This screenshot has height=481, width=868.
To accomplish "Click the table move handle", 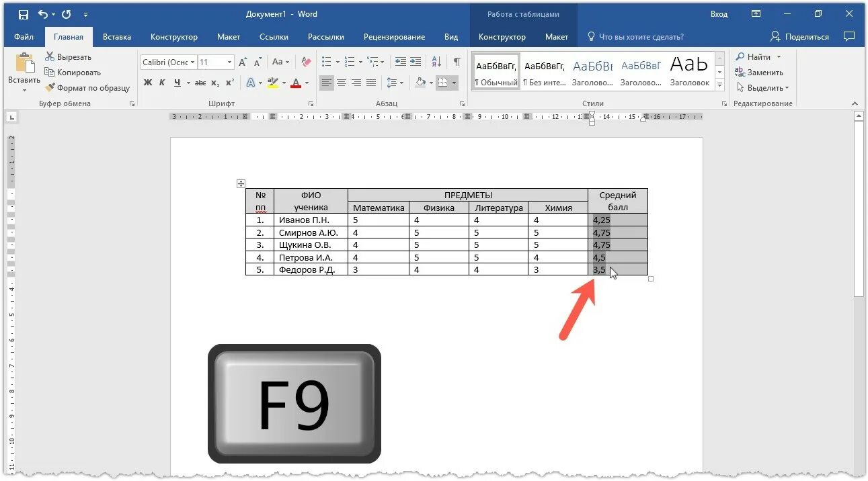I will point(241,183).
